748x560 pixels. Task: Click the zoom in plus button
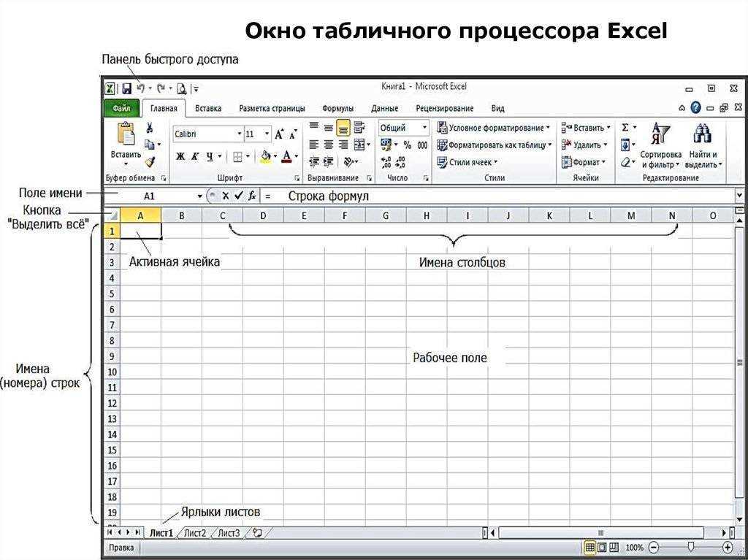click(728, 548)
